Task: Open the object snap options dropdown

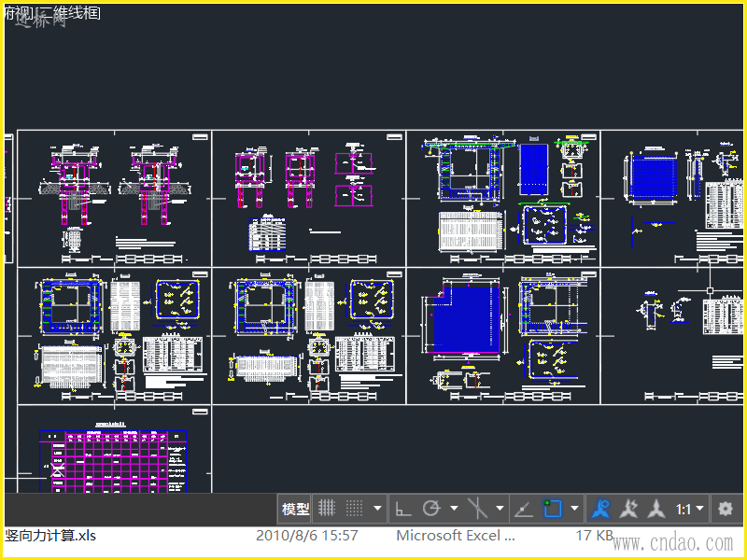Action: [574, 509]
